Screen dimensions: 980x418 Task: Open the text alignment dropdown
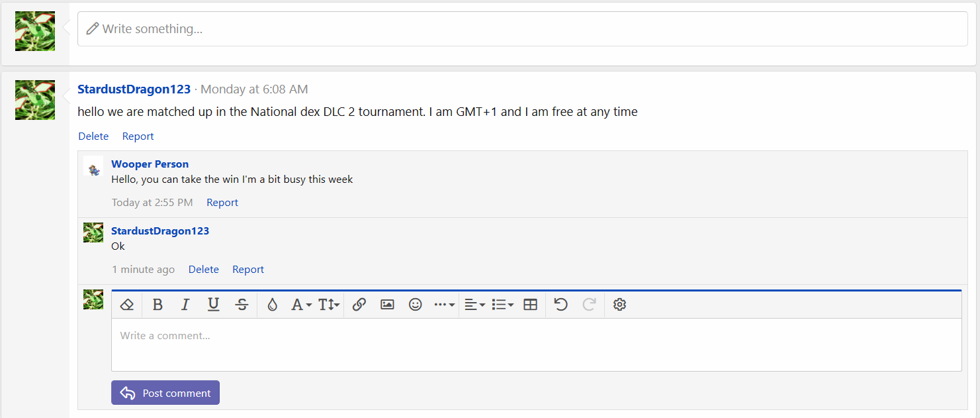pos(474,305)
